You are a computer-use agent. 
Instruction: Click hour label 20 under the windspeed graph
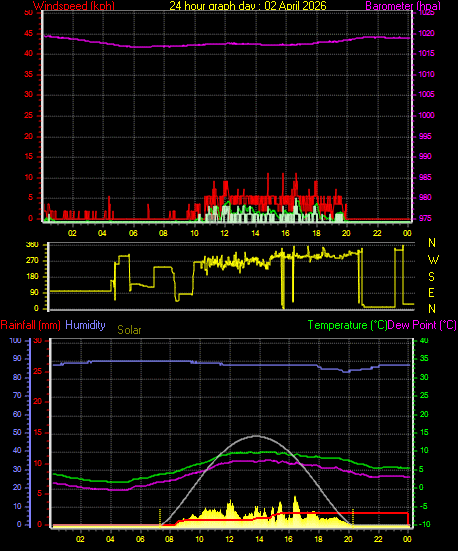[x=346, y=233]
